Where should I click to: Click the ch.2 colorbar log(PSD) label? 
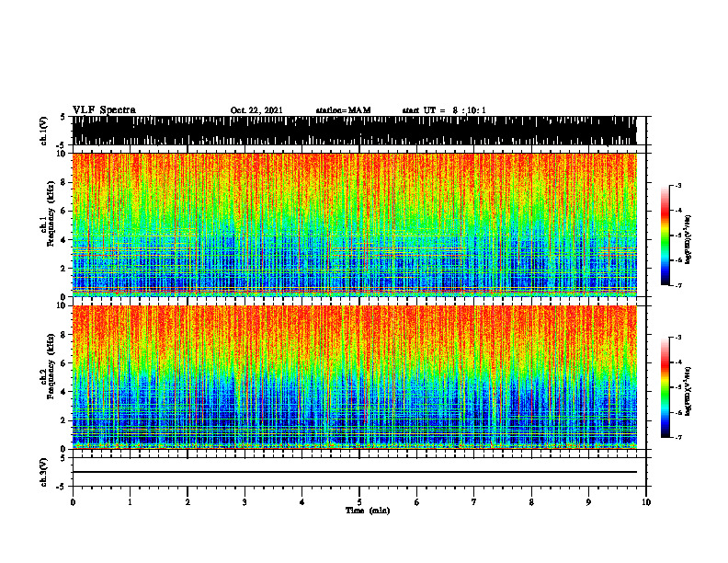pyautogui.click(x=688, y=391)
